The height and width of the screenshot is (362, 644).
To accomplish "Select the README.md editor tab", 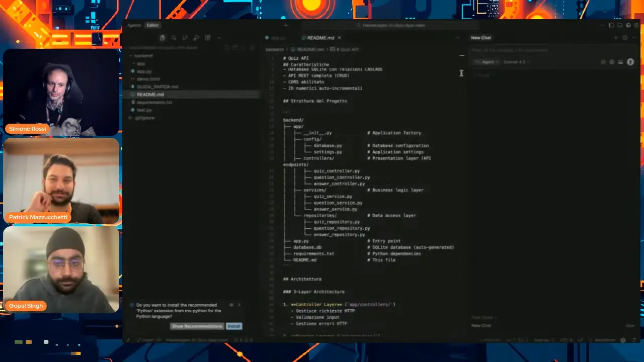I will (x=320, y=38).
